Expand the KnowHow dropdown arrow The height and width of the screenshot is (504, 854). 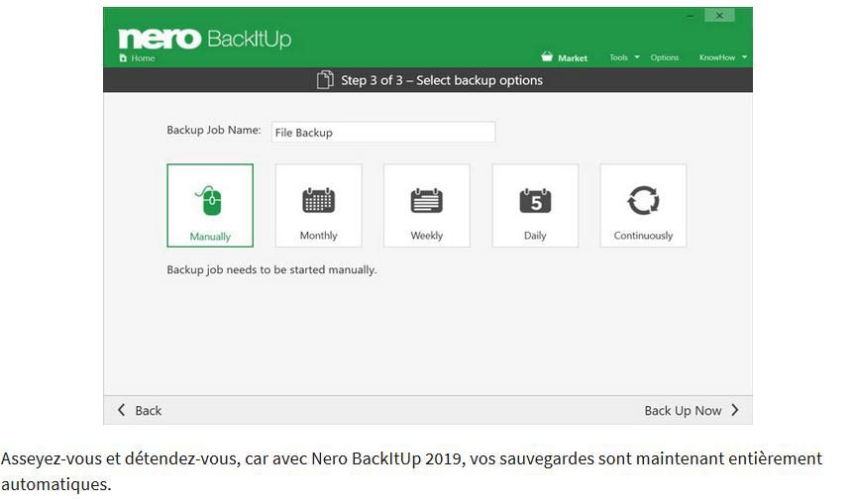(744, 57)
